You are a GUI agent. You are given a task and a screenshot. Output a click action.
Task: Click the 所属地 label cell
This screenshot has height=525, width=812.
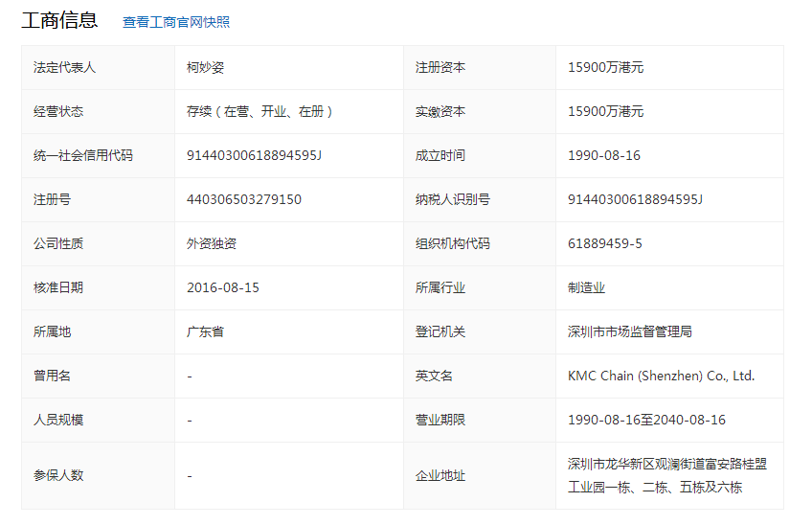coord(99,331)
